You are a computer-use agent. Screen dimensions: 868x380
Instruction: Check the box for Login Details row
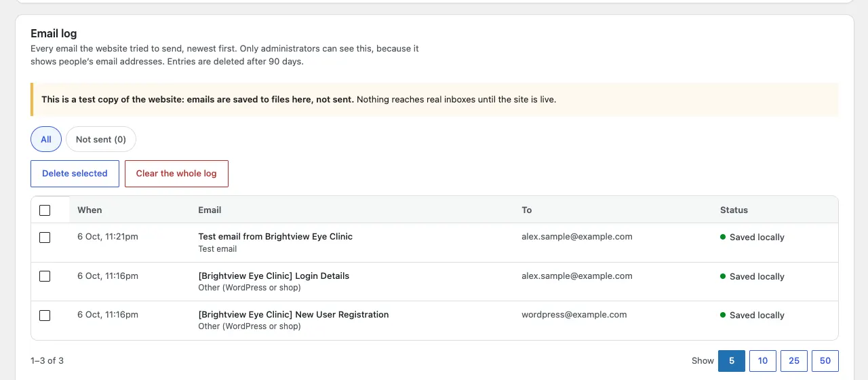click(45, 276)
